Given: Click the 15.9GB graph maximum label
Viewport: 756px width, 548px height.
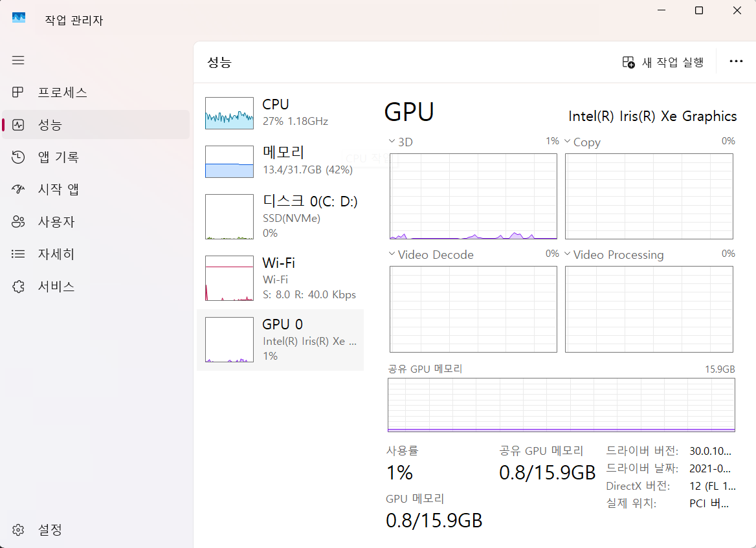Looking at the screenshot, I should [720, 369].
